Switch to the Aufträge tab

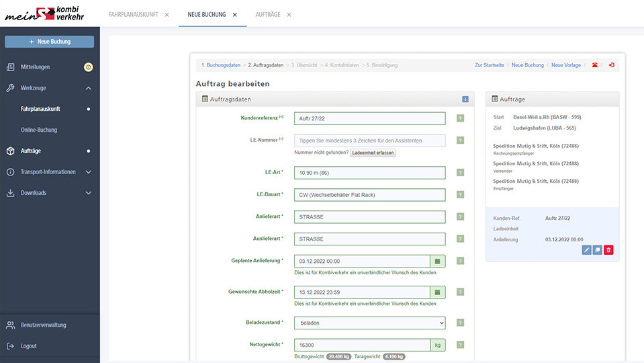tap(268, 14)
